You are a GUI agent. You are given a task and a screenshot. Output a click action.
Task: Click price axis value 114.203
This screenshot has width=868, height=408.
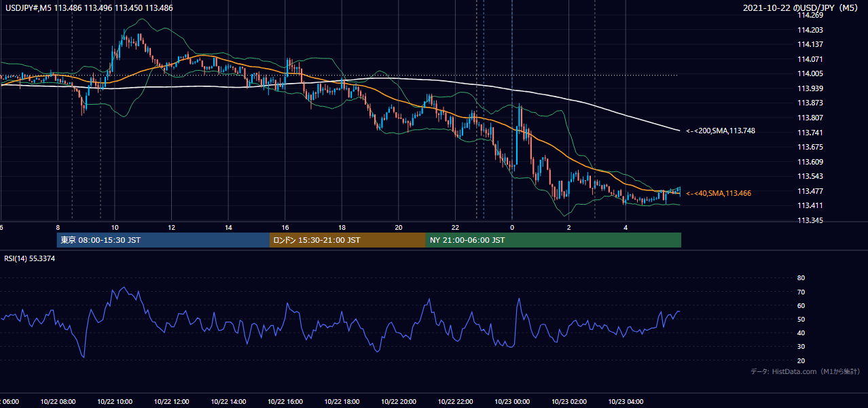pyautogui.click(x=810, y=30)
